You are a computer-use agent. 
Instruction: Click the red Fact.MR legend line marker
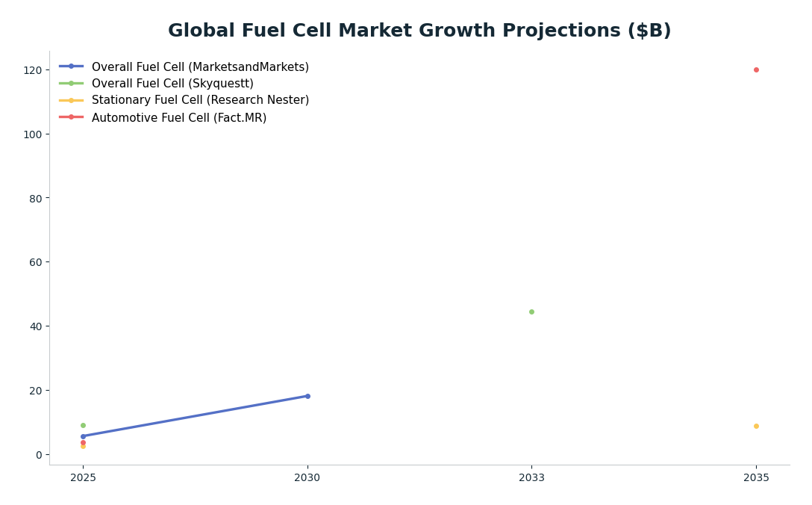pos(72,117)
